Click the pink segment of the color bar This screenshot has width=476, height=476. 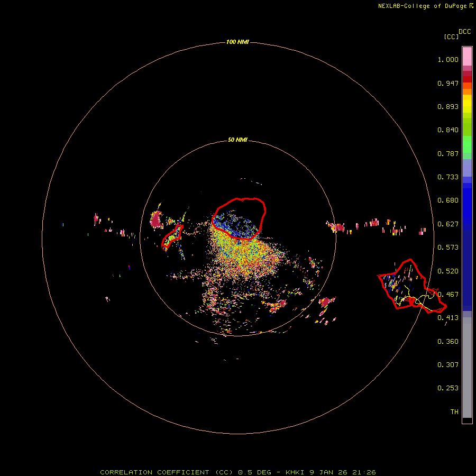coord(467,57)
